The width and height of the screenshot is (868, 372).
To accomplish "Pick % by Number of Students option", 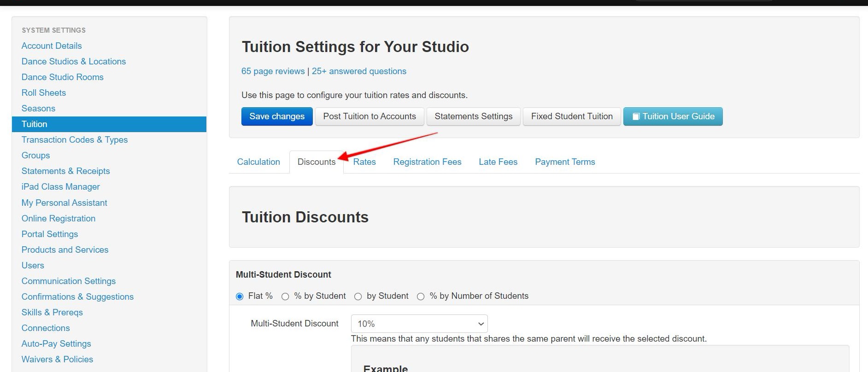I will tap(421, 296).
